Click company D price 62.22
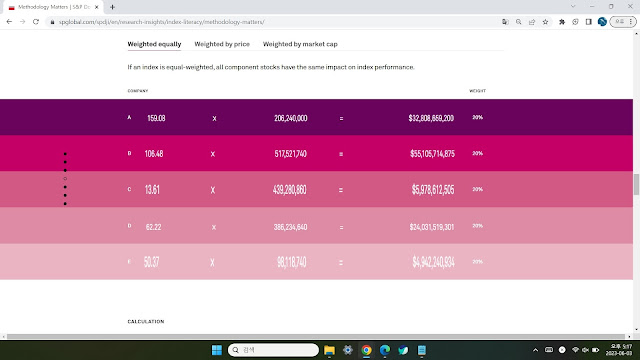640x360 pixels. coord(153,227)
